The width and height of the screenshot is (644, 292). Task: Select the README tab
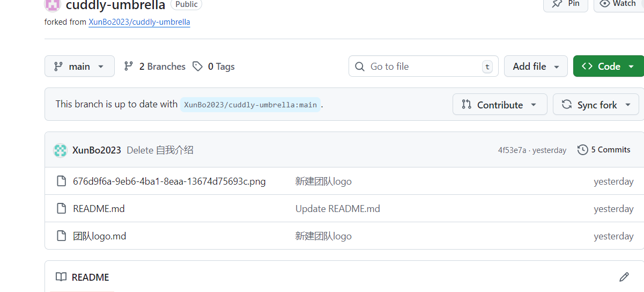(83, 277)
